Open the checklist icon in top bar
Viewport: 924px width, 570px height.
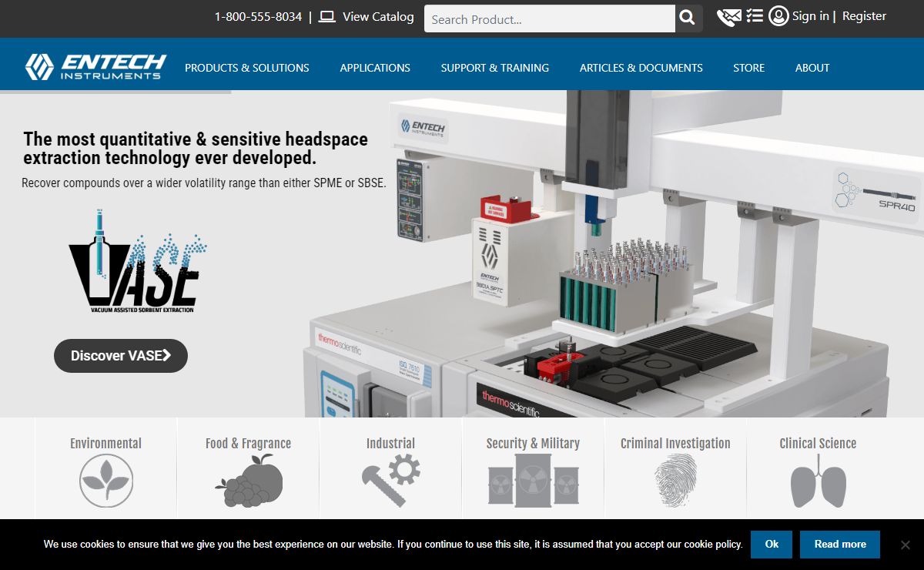coord(755,16)
